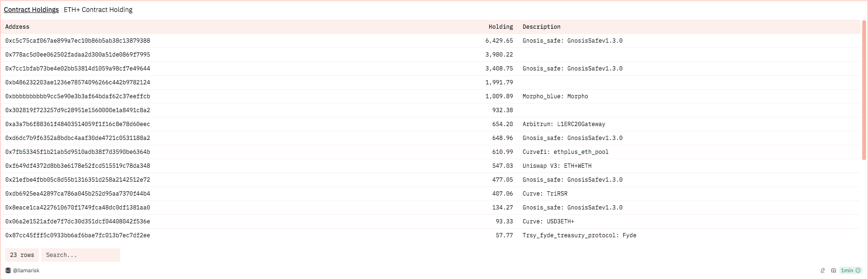Click the Uniswap V3: ETH+WETH description

557,166
